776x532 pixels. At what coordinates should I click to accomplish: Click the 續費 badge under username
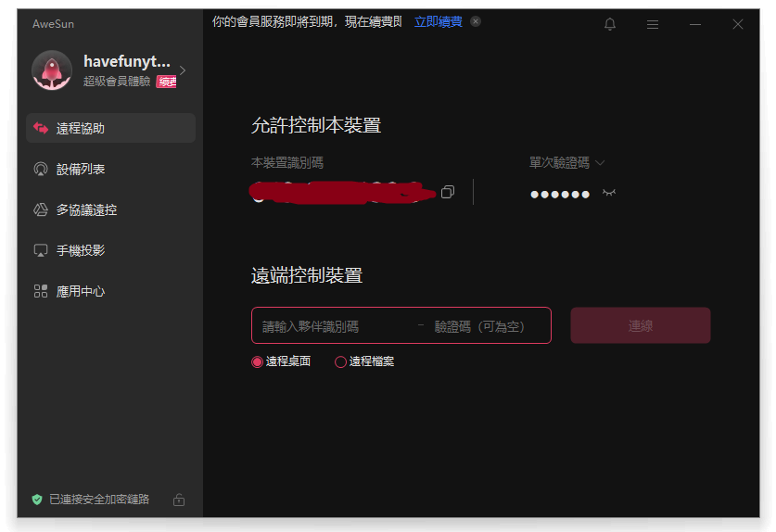pos(166,82)
